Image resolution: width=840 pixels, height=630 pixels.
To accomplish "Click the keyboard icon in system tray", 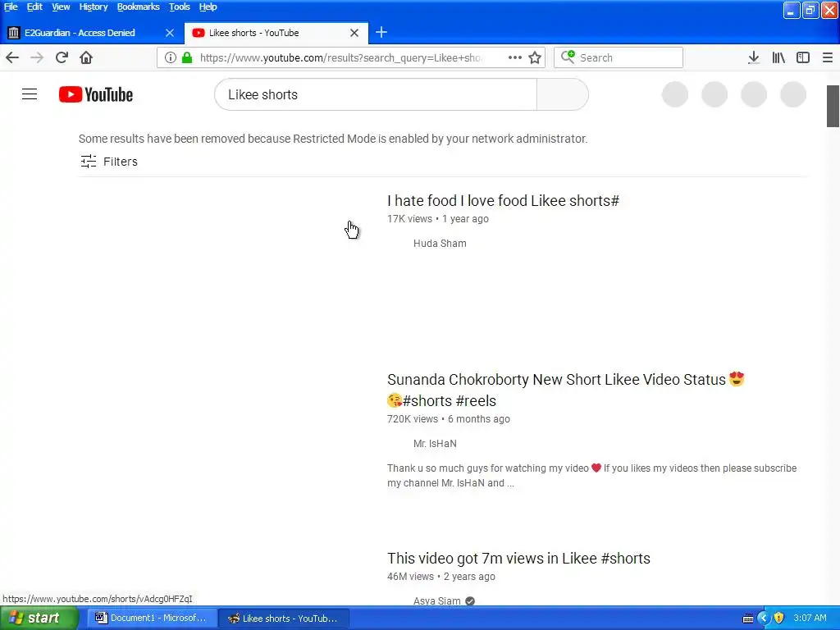I will 748,619.
